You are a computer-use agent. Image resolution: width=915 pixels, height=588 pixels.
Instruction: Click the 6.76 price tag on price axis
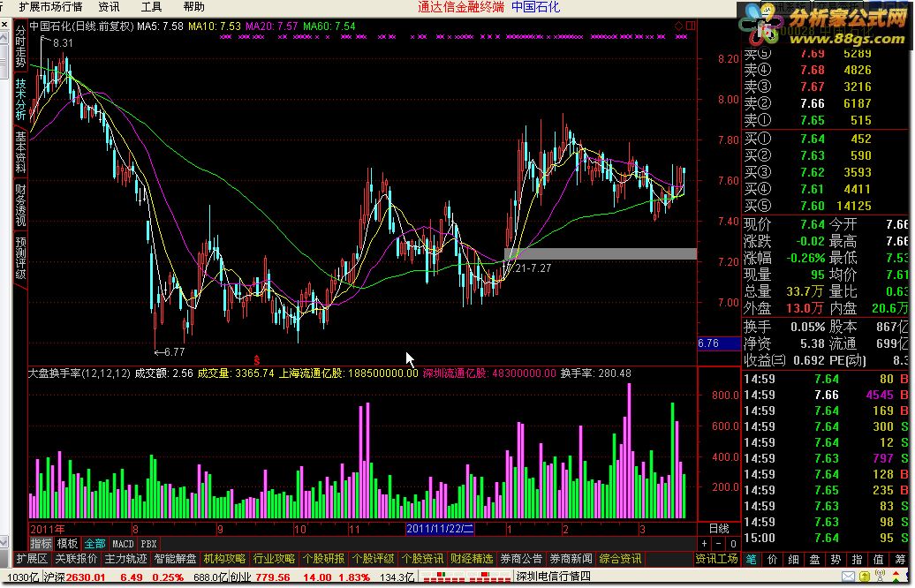click(x=719, y=343)
